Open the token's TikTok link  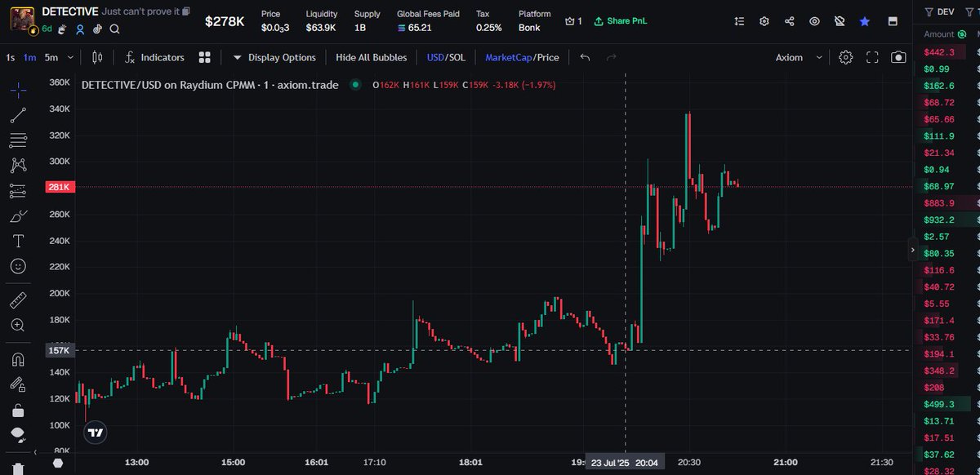pos(97,29)
